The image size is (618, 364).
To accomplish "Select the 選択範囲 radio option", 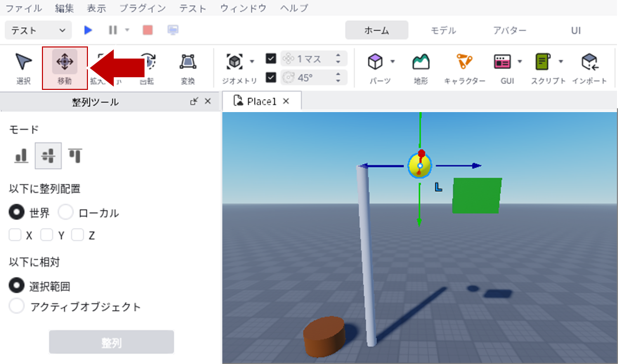I will 17,286.
